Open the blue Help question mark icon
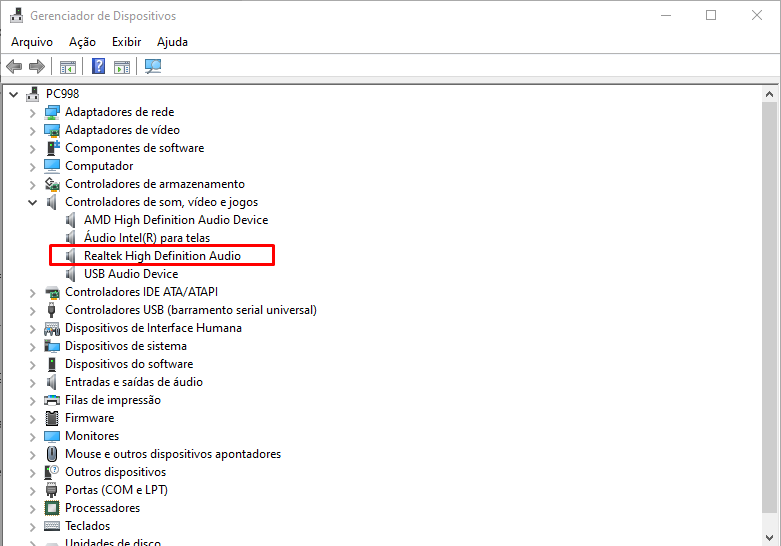 pyautogui.click(x=99, y=66)
